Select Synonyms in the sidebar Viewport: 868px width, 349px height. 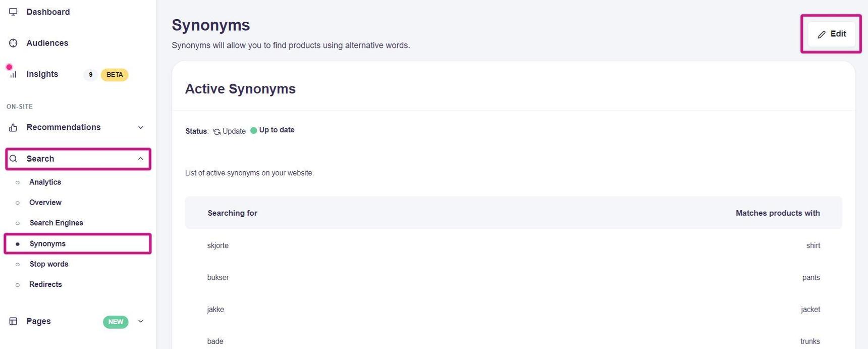click(47, 243)
